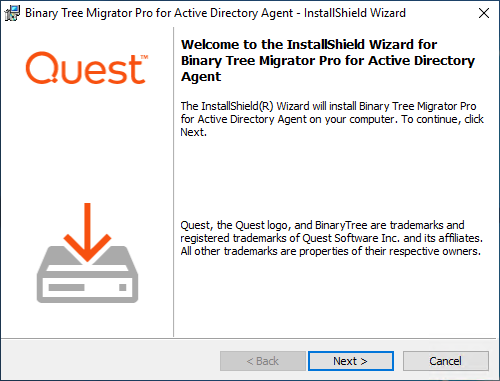Click the Quest trademark notice paragraph
This screenshot has width=500, height=381.
tap(332, 238)
